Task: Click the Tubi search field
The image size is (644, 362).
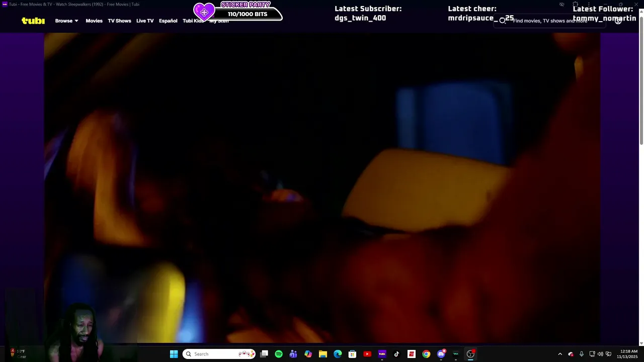Action: pos(551,21)
